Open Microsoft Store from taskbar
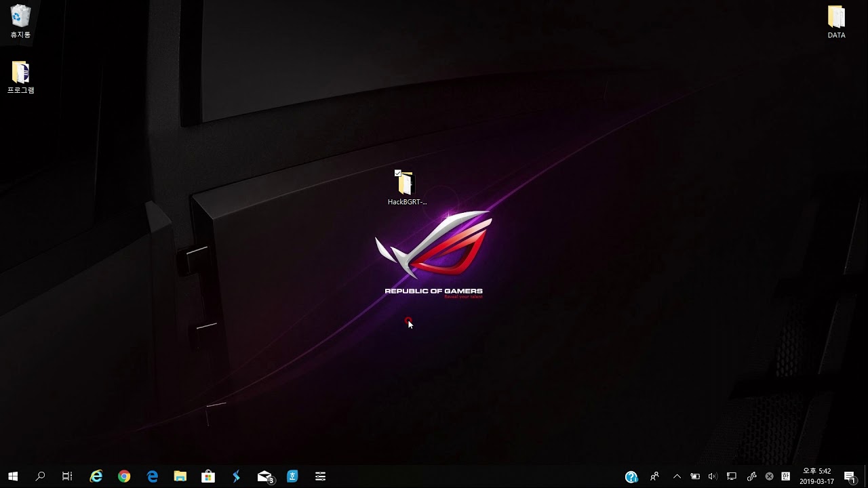Screen dimensions: 868x488 click(x=208, y=476)
